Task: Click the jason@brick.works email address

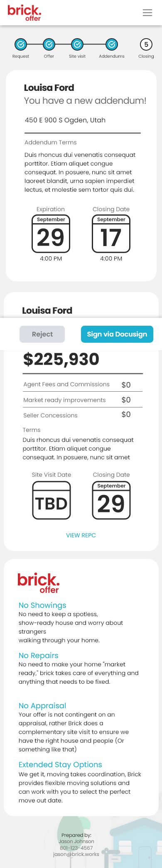Action: (x=76, y=854)
